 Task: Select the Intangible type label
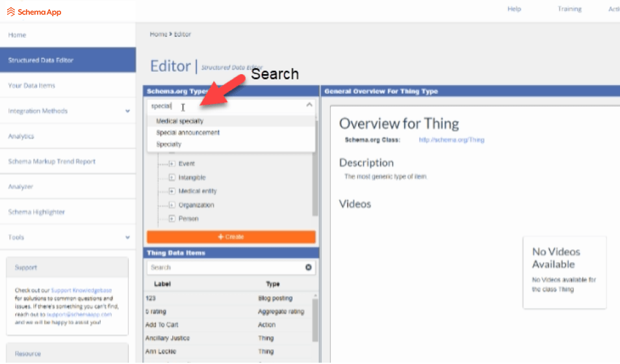(x=192, y=177)
